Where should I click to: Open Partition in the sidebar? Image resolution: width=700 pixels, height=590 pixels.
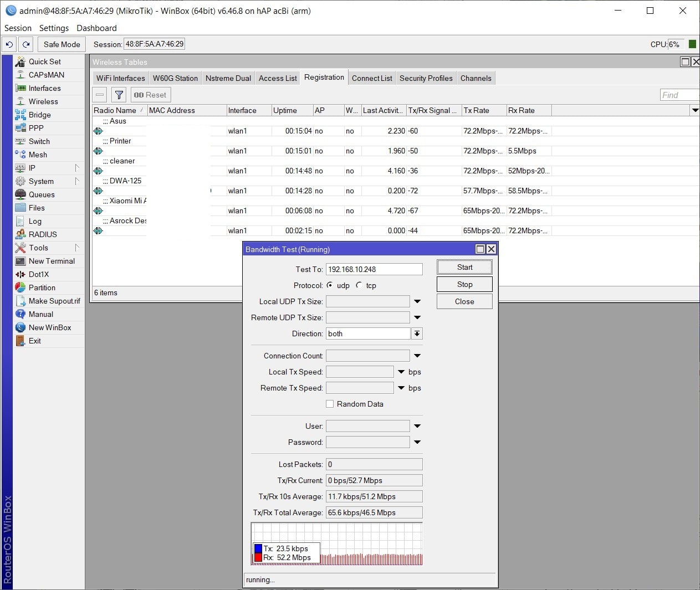point(42,288)
